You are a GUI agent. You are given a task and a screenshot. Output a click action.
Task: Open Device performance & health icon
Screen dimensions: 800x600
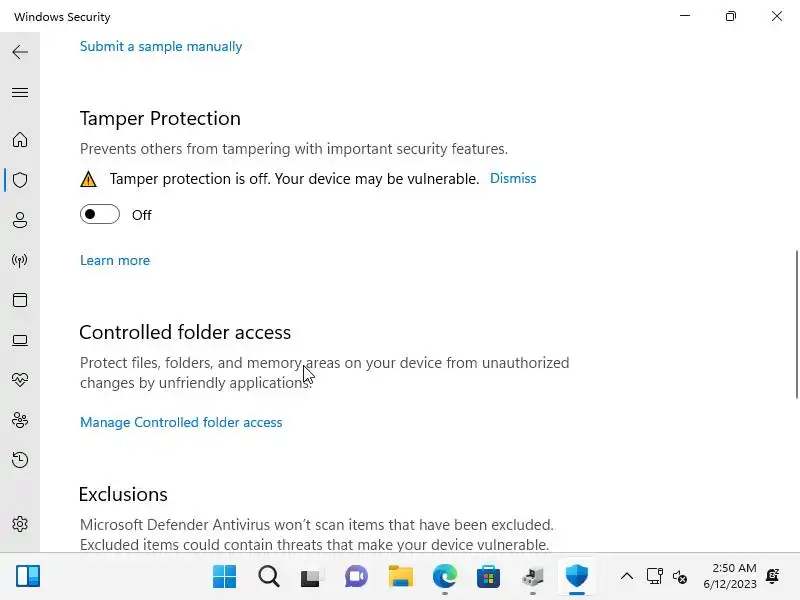click(20, 380)
